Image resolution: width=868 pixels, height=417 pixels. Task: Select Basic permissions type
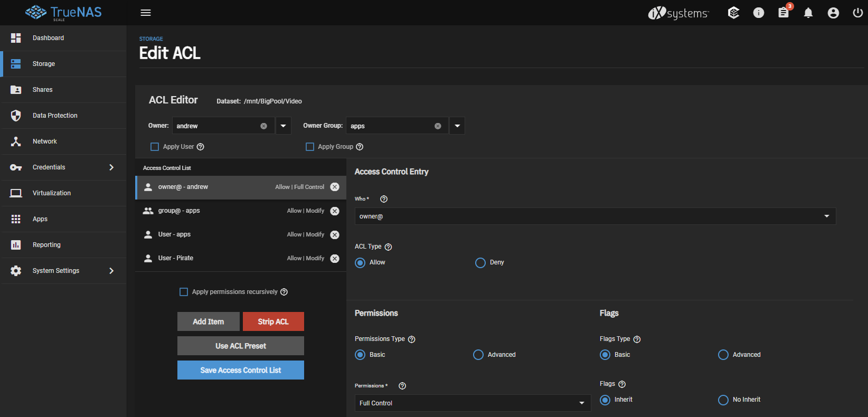pyautogui.click(x=360, y=355)
